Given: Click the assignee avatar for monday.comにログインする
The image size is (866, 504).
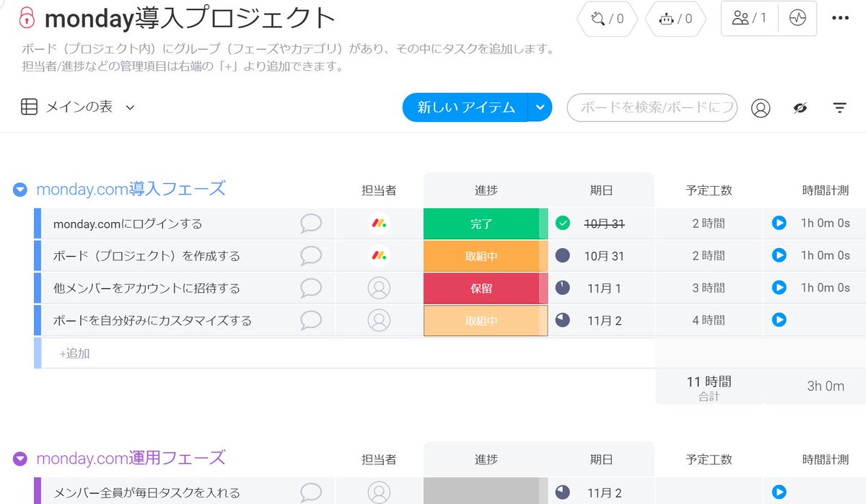Looking at the screenshot, I should coord(379,224).
